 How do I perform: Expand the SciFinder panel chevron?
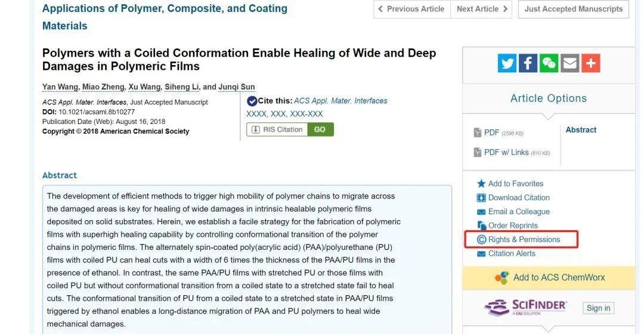[x=548, y=329]
